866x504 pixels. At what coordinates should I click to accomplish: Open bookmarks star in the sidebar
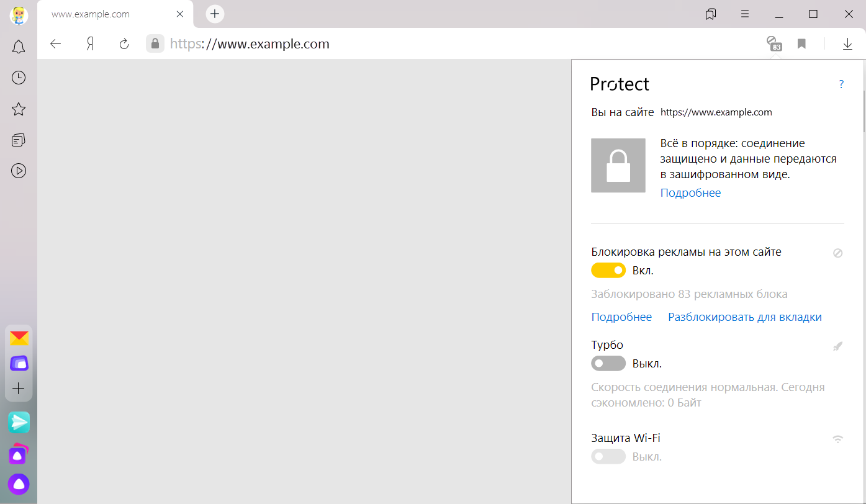pos(19,109)
